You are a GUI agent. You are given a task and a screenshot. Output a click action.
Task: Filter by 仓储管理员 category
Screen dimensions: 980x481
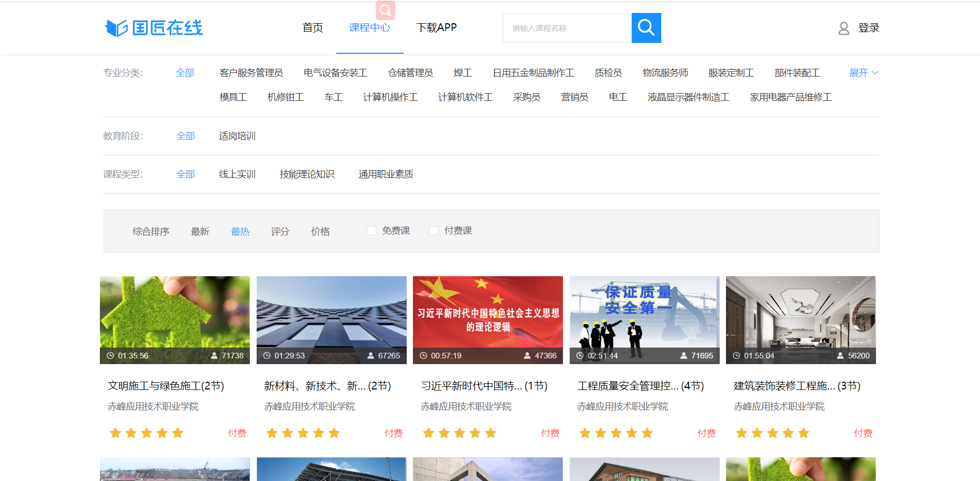pos(410,73)
